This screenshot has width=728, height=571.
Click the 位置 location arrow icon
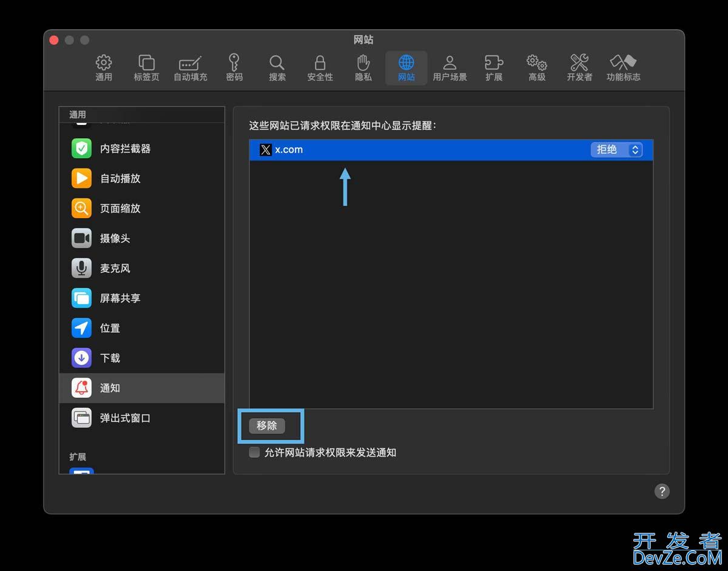[81, 328]
